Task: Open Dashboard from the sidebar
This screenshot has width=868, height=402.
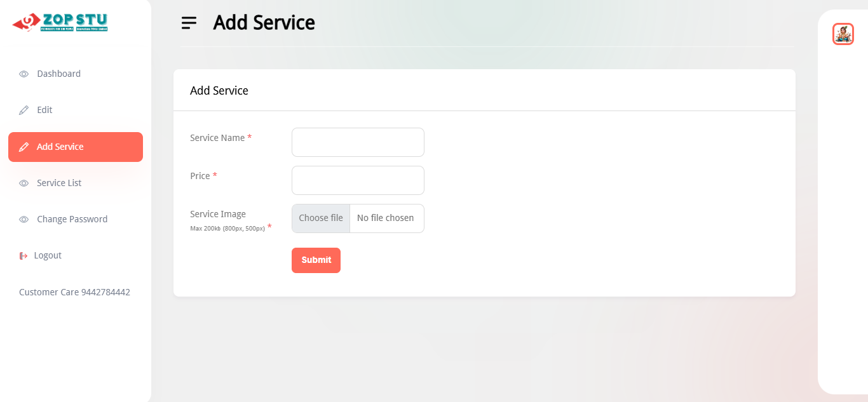Action: (58, 74)
